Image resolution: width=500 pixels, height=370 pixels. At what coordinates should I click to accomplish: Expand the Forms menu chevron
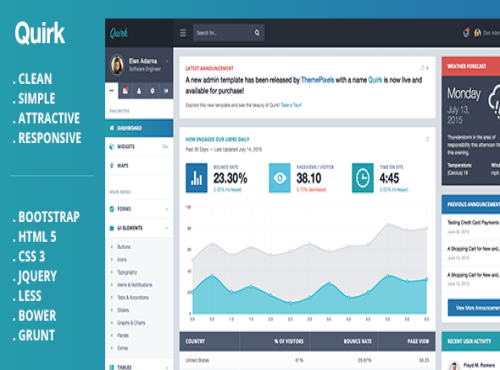[x=167, y=209]
